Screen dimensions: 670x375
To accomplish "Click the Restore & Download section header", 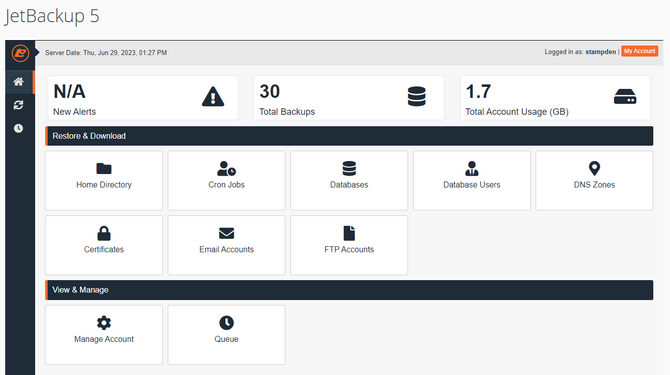I will tap(349, 136).
